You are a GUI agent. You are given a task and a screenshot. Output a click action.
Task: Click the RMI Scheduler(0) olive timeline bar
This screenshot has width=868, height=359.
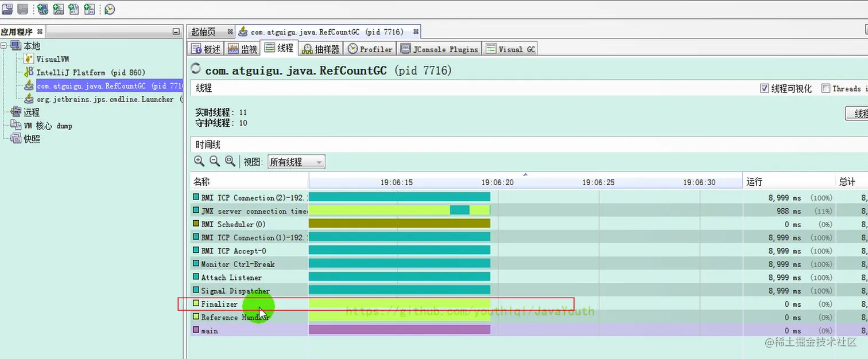pyautogui.click(x=400, y=224)
